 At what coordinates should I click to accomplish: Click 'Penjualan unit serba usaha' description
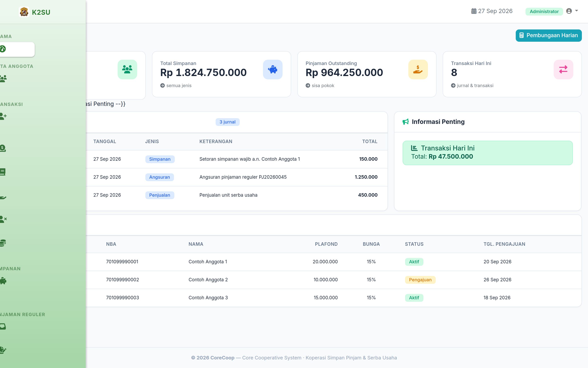228,195
